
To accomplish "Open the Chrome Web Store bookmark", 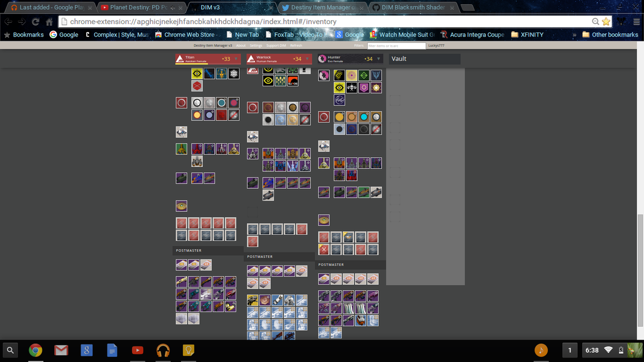I will click(185, 35).
